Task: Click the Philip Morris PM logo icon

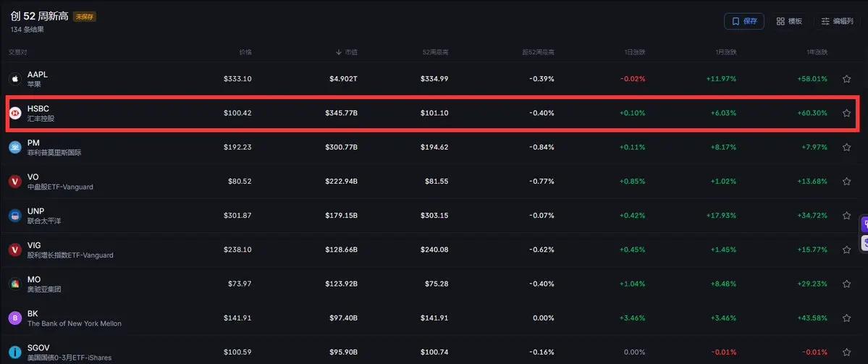Action: pyautogui.click(x=15, y=147)
